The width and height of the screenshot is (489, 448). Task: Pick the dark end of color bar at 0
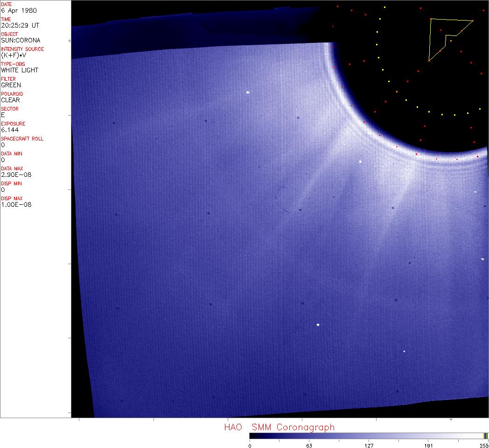(251, 436)
